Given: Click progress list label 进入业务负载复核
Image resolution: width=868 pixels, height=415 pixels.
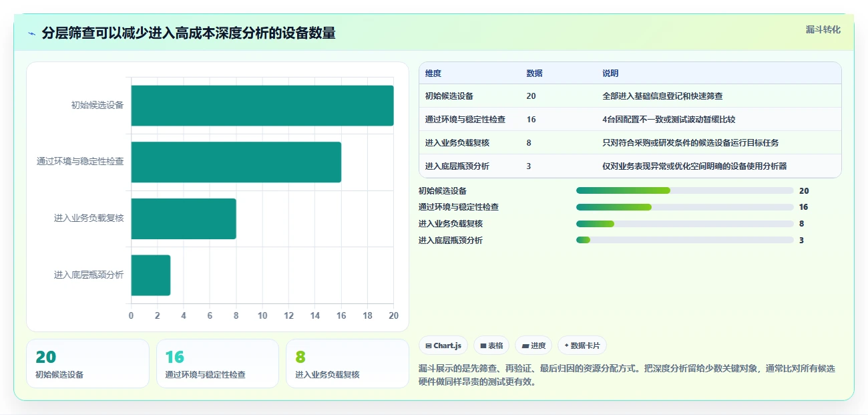Looking at the screenshot, I should [451, 223].
